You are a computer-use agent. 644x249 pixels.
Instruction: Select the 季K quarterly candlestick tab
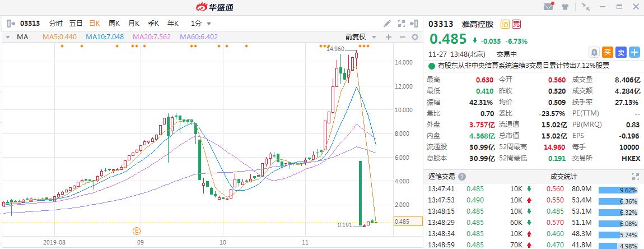tap(153, 24)
